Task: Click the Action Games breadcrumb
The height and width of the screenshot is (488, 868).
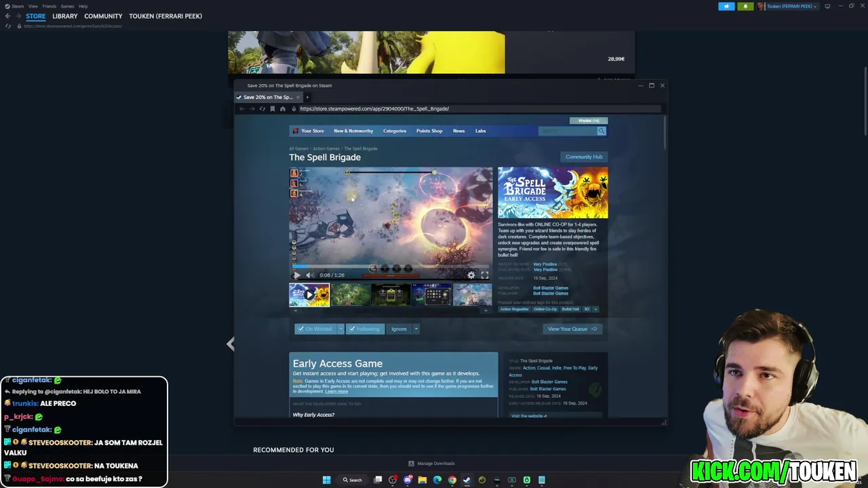Action: click(x=326, y=148)
